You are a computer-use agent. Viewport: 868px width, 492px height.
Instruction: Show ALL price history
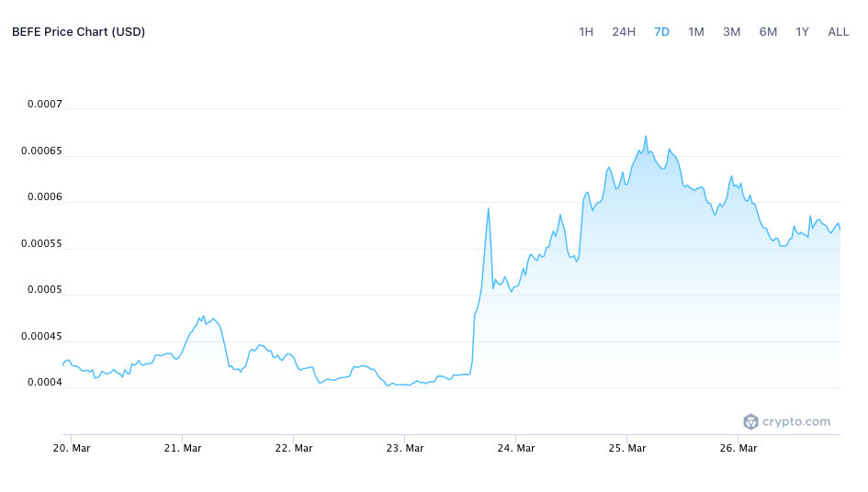838,32
